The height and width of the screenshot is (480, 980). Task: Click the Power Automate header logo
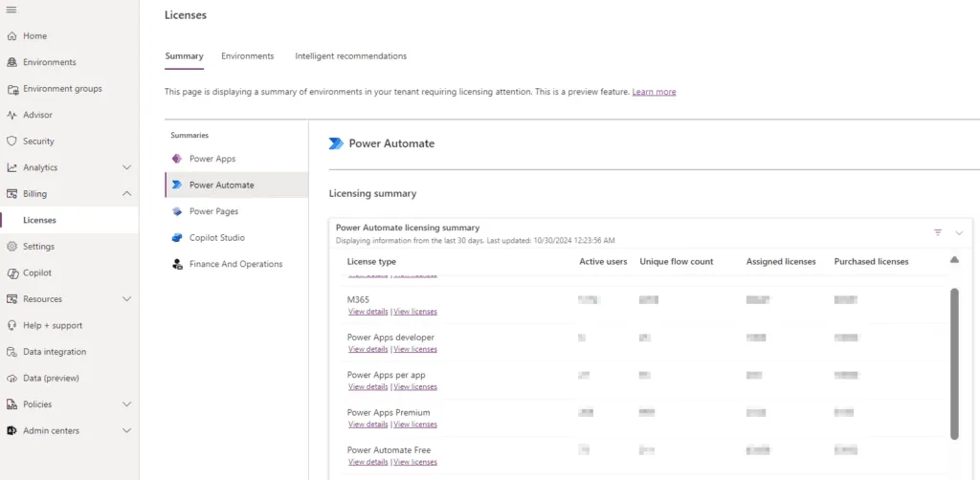(336, 143)
